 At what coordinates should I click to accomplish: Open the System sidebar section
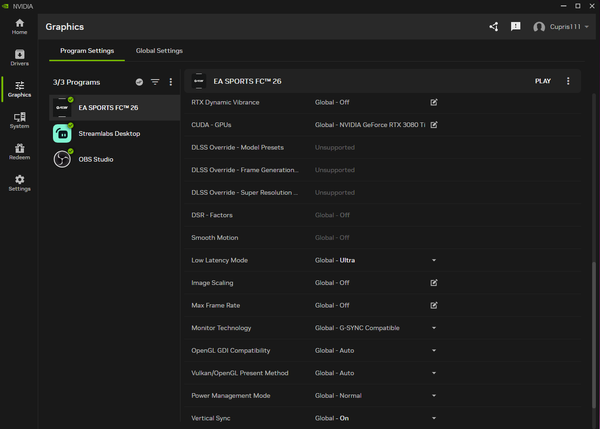pos(20,120)
